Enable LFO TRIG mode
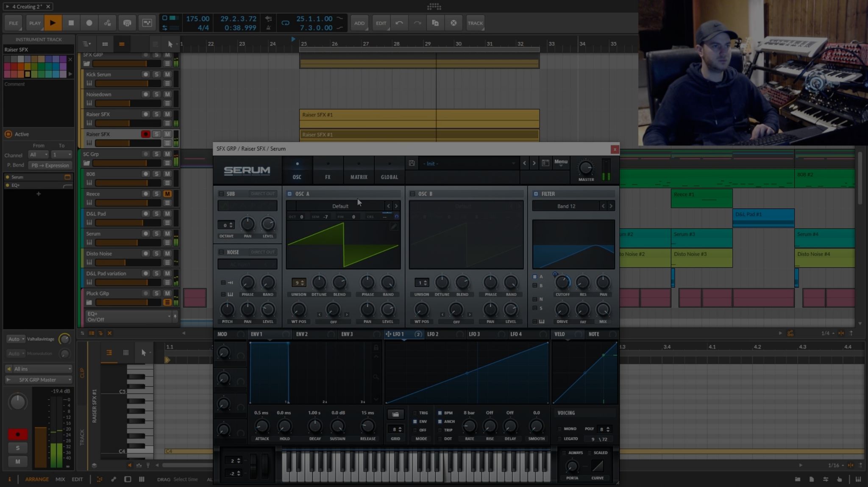Screen dimensions: 868x487 tap(415, 413)
